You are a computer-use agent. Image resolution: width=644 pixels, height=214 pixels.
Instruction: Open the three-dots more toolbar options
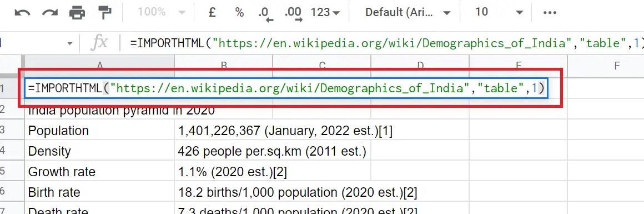pos(550,13)
